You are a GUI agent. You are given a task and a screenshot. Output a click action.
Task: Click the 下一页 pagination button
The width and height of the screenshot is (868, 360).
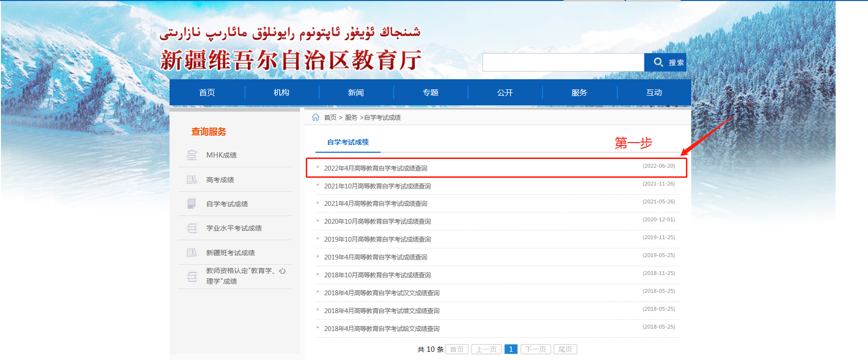pyautogui.click(x=536, y=349)
